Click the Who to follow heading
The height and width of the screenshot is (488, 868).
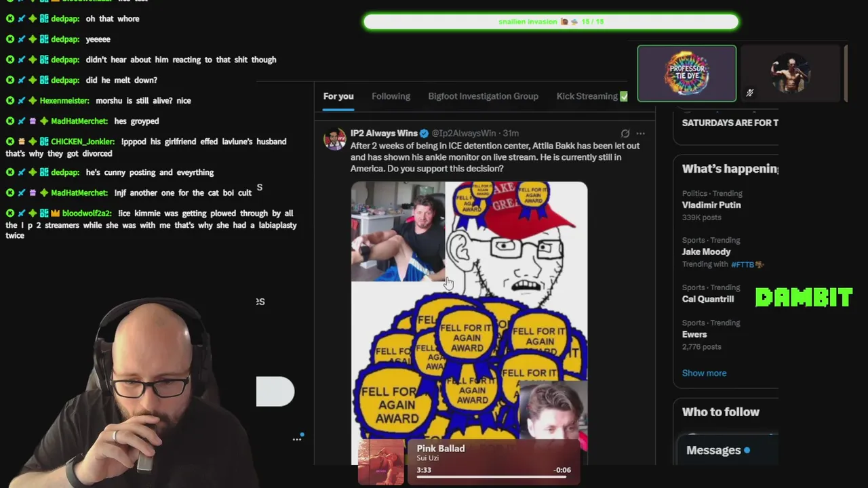721,412
